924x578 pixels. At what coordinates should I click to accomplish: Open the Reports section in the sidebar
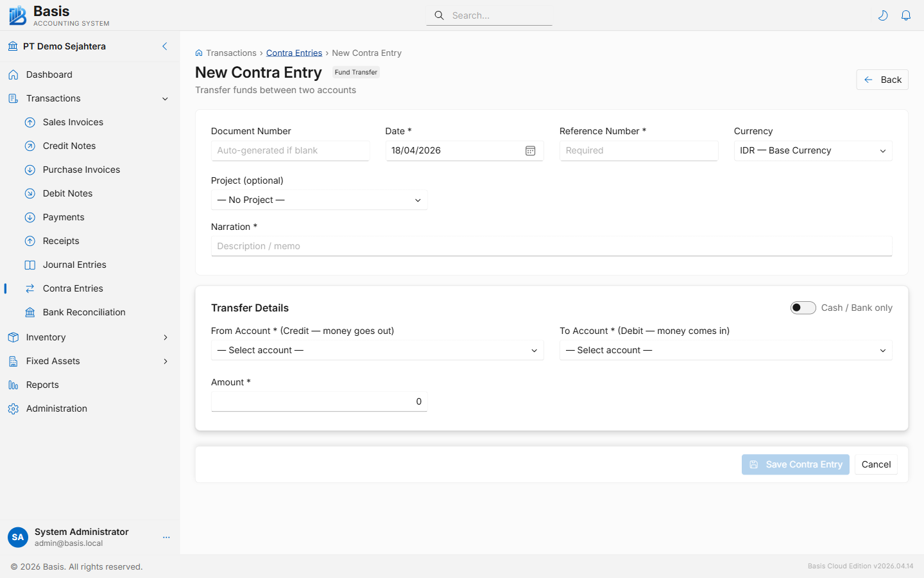point(44,385)
